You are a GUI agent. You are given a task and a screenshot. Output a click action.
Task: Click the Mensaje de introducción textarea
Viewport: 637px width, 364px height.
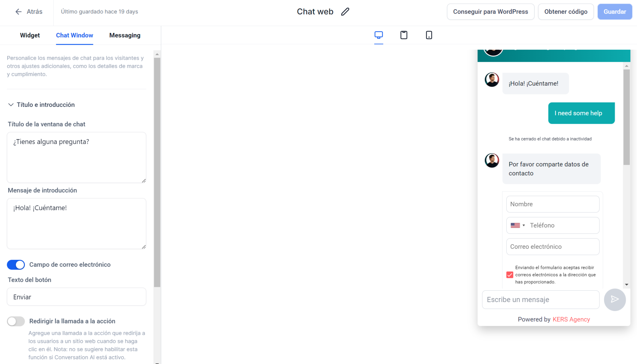click(77, 223)
